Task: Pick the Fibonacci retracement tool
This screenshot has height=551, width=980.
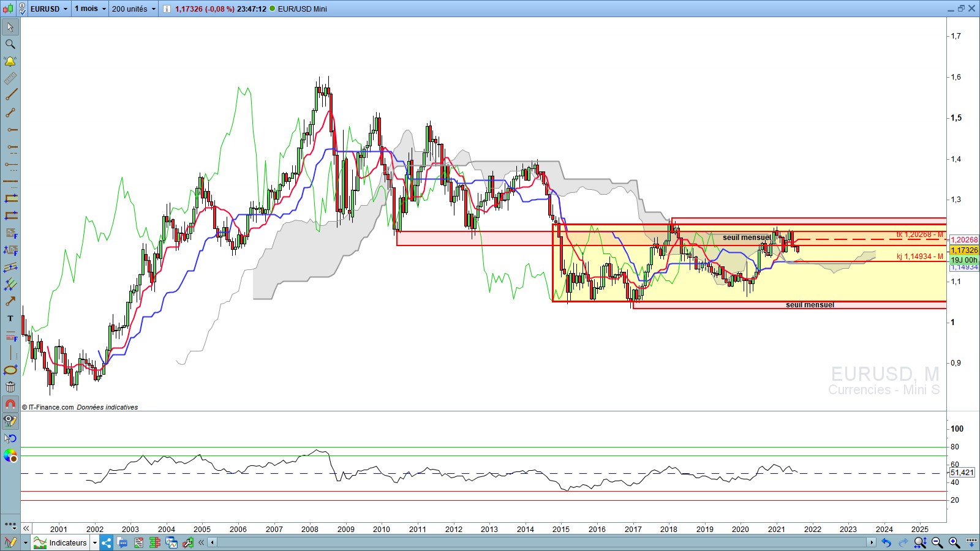Action: click(10, 233)
